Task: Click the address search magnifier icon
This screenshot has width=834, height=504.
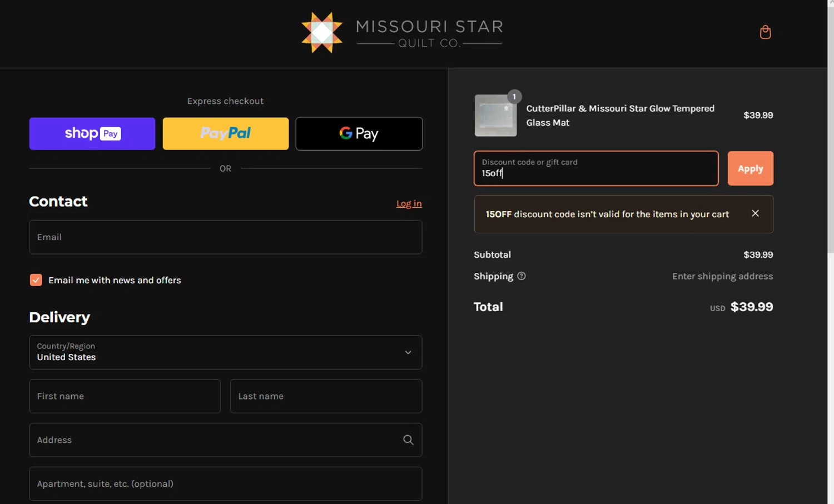Action: click(408, 440)
